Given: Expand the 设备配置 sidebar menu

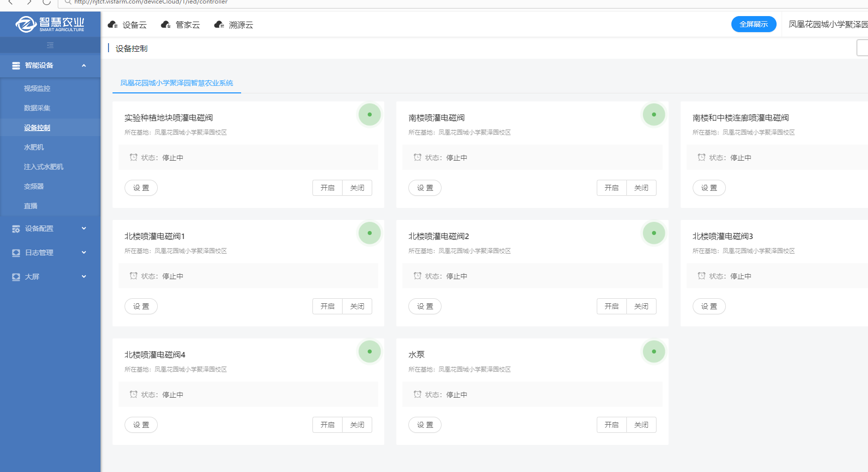Looking at the screenshot, I should (84, 228).
